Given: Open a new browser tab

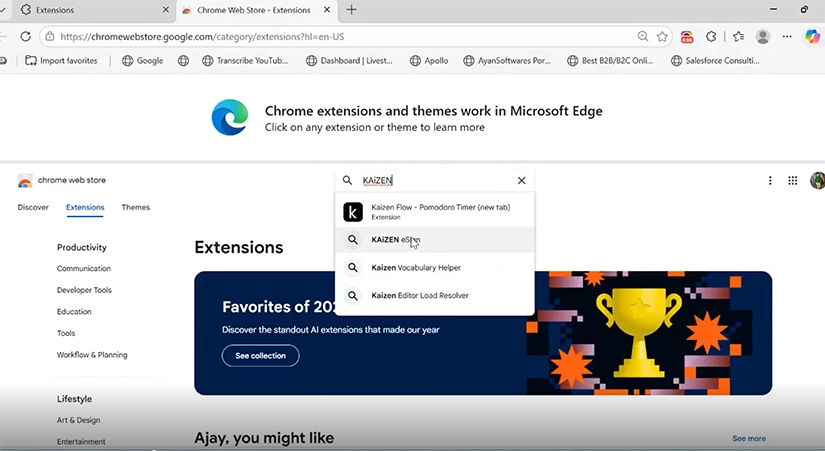Looking at the screenshot, I should pyautogui.click(x=351, y=10).
